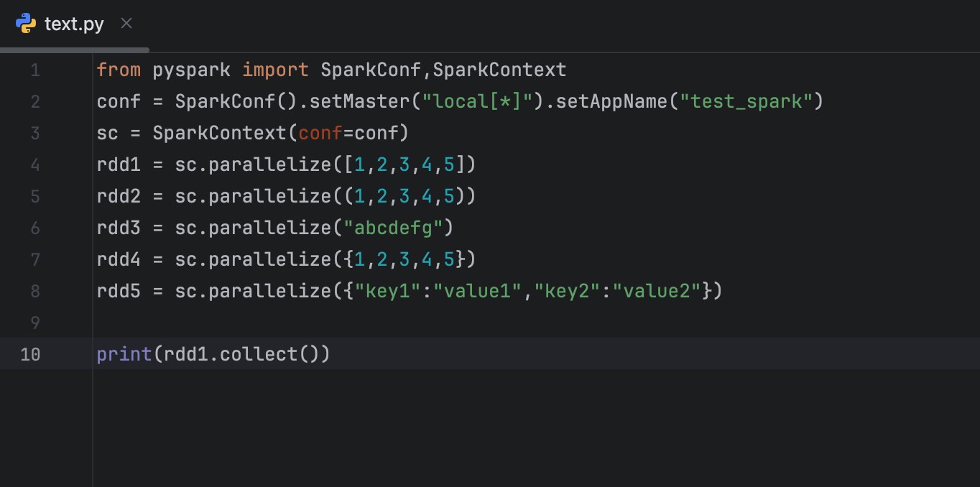The height and width of the screenshot is (487, 980).
Task: Click line number 10 in the gutter
Action: tap(30, 354)
